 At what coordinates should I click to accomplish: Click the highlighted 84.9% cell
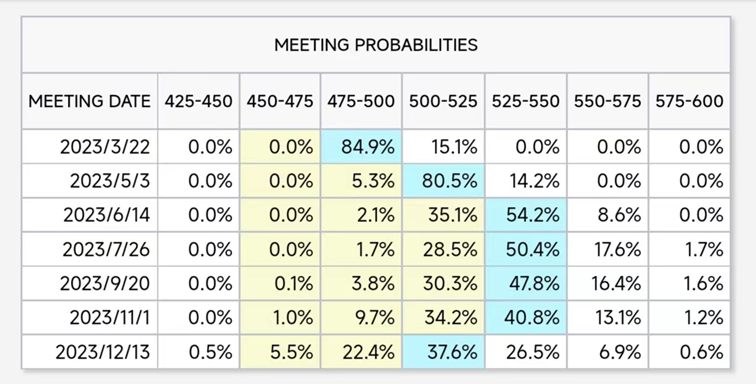click(x=361, y=147)
